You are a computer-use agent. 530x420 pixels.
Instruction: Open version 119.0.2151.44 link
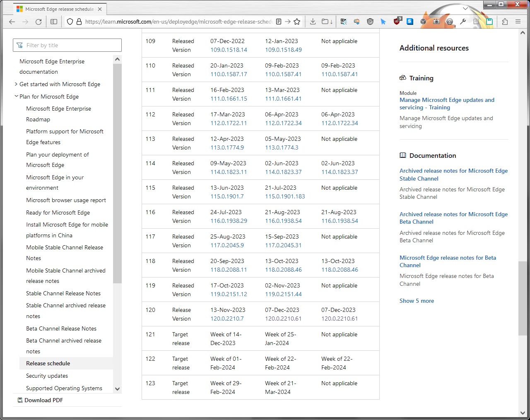tap(283, 294)
